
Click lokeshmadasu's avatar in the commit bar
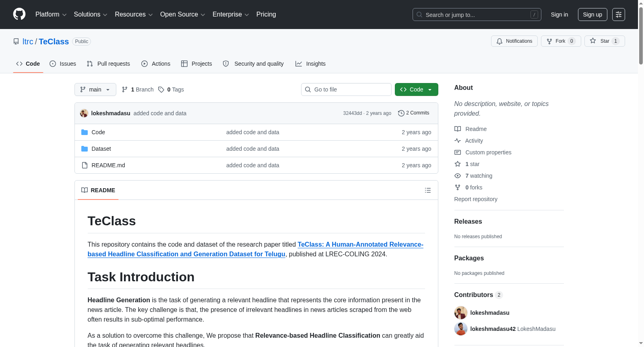[84, 113]
